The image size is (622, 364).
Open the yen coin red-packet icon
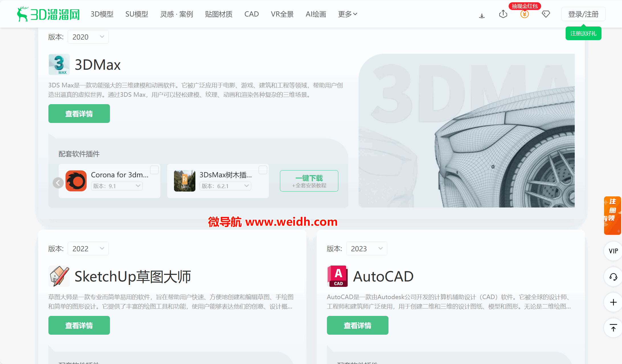pyautogui.click(x=525, y=14)
